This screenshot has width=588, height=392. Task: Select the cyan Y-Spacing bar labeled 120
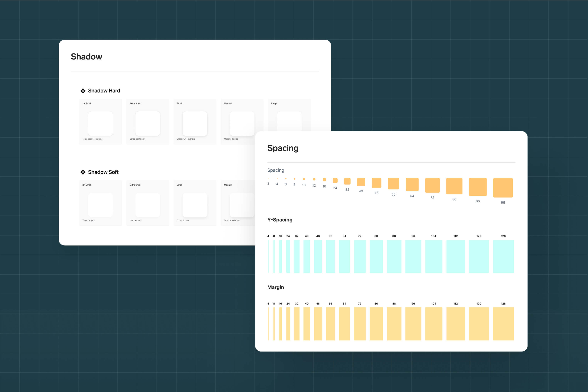click(x=479, y=256)
